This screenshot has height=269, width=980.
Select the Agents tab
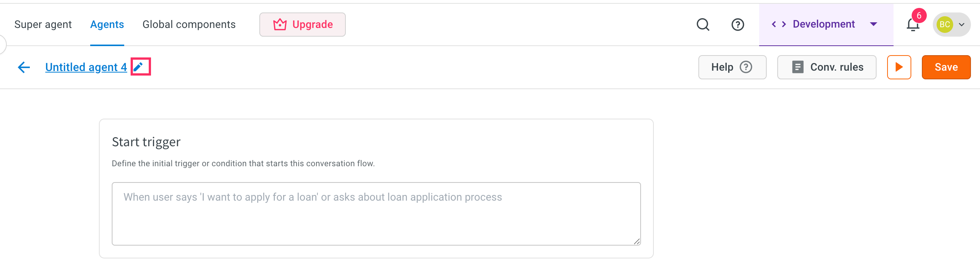pyautogui.click(x=107, y=24)
